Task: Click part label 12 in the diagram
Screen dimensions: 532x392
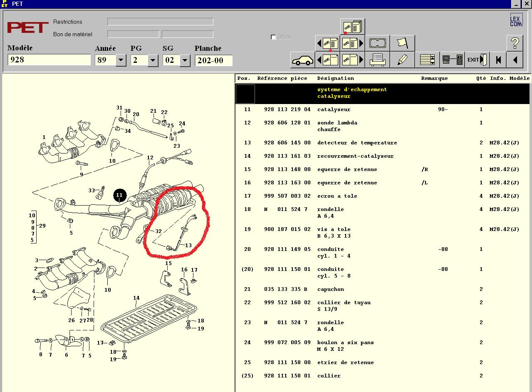Action: coord(150,158)
